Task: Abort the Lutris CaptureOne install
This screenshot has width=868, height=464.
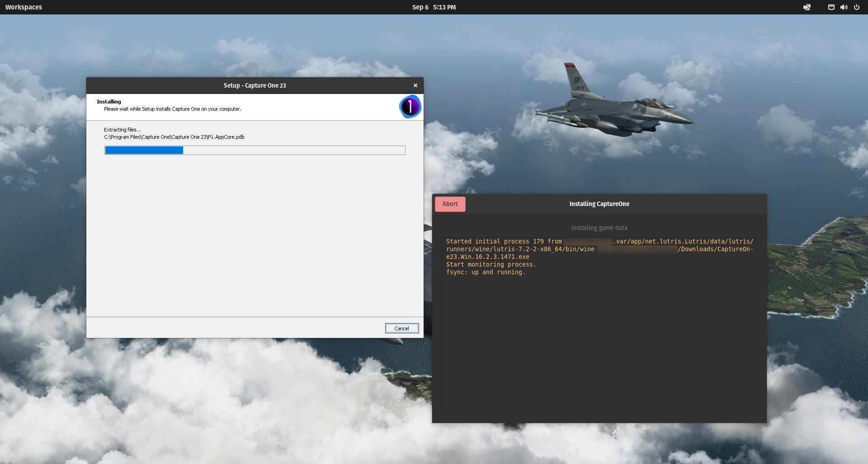Action: (x=450, y=204)
